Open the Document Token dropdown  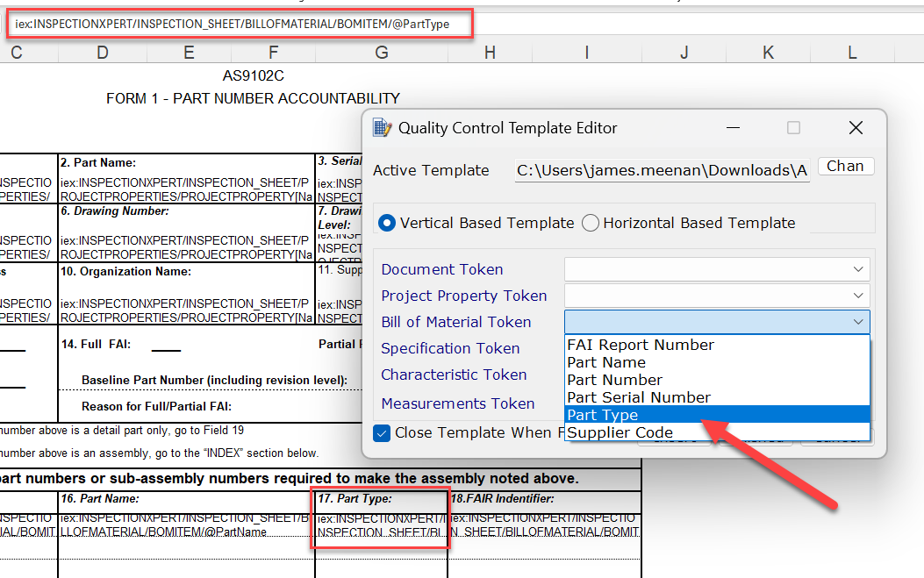(859, 268)
